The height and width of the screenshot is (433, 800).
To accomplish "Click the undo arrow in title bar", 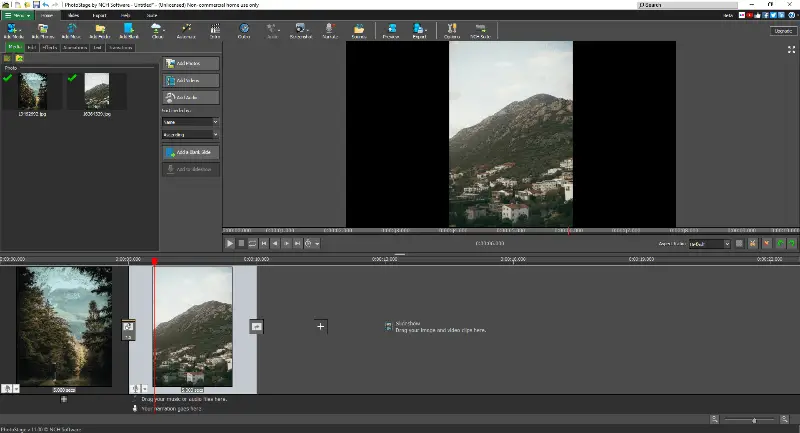I will [x=45, y=5].
